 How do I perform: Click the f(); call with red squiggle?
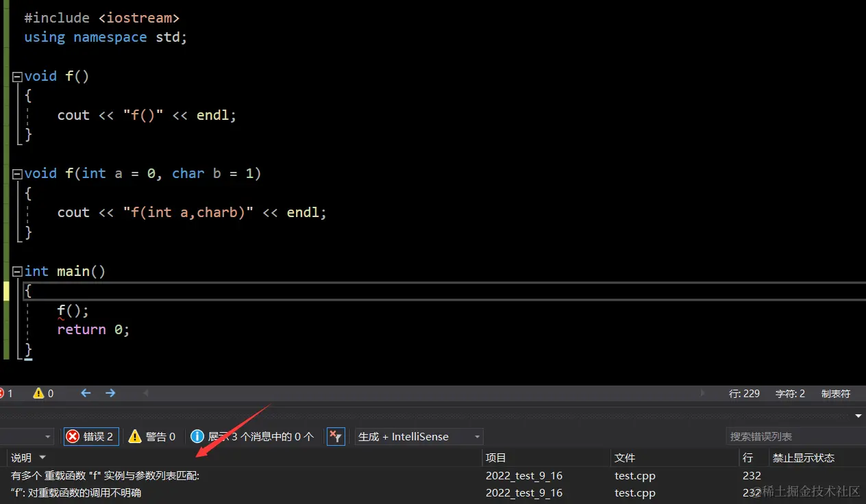pyautogui.click(x=73, y=311)
